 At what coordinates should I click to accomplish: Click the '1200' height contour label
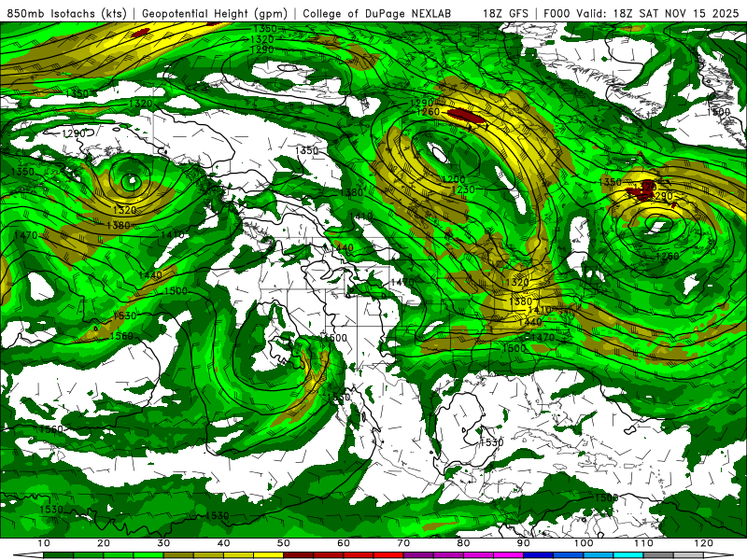point(453,179)
